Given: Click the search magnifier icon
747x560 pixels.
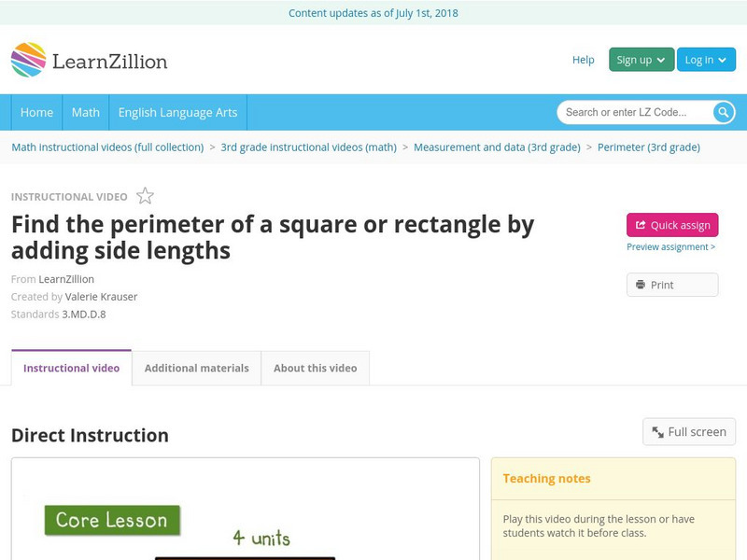Looking at the screenshot, I should (723, 111).
